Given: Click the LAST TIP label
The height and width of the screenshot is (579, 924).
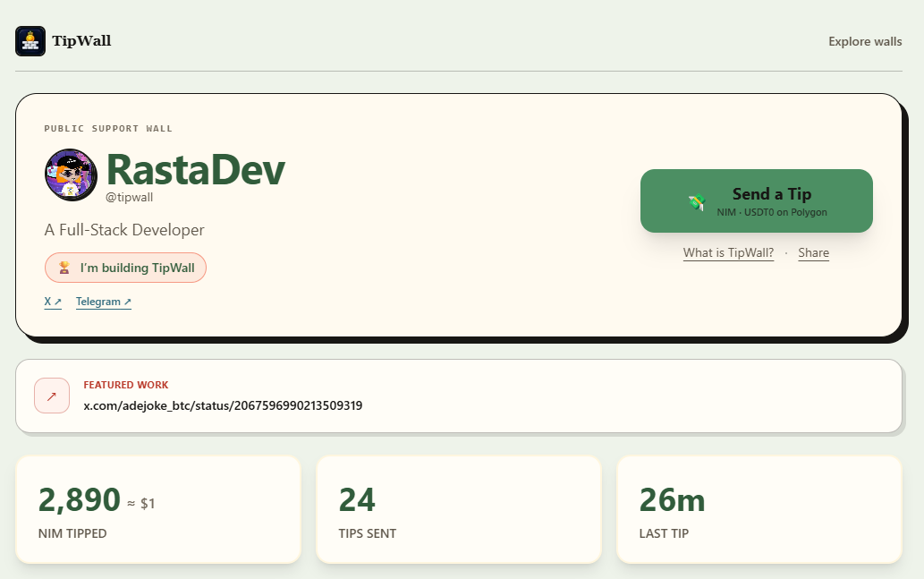Looking at the screenshot, I should click(x=664, y=533).
